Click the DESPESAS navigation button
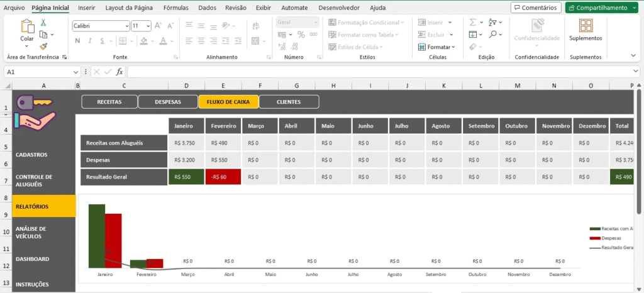 (168, 101)
